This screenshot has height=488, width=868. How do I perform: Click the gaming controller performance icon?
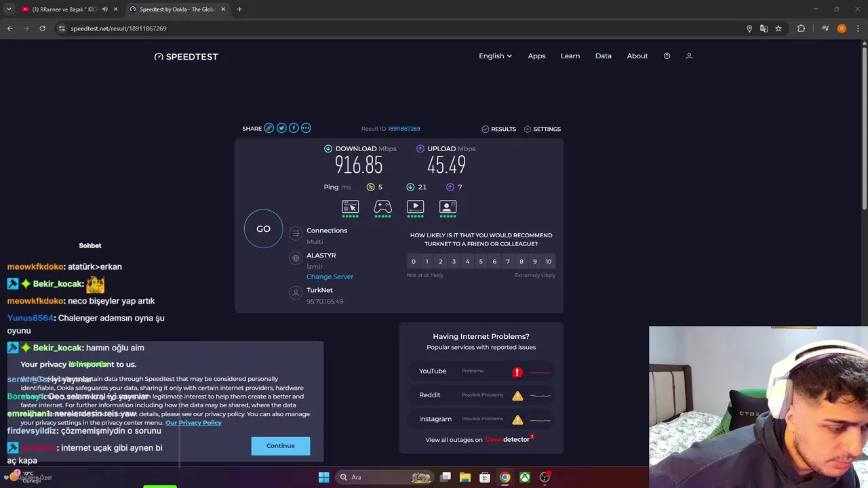tap(382, 207)
